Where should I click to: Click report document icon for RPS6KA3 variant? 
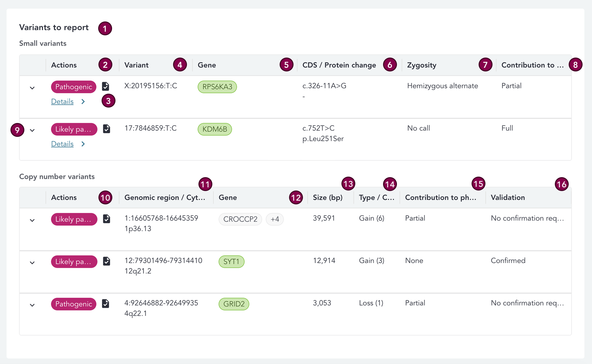click(106, 86)
